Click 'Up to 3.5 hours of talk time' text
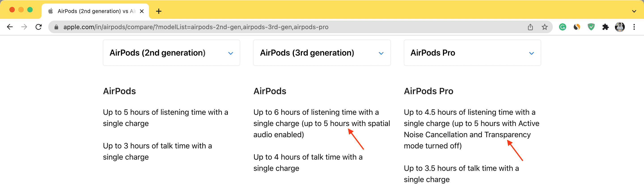This screenshot has width=644, height=191. click(x=461, y=174)
